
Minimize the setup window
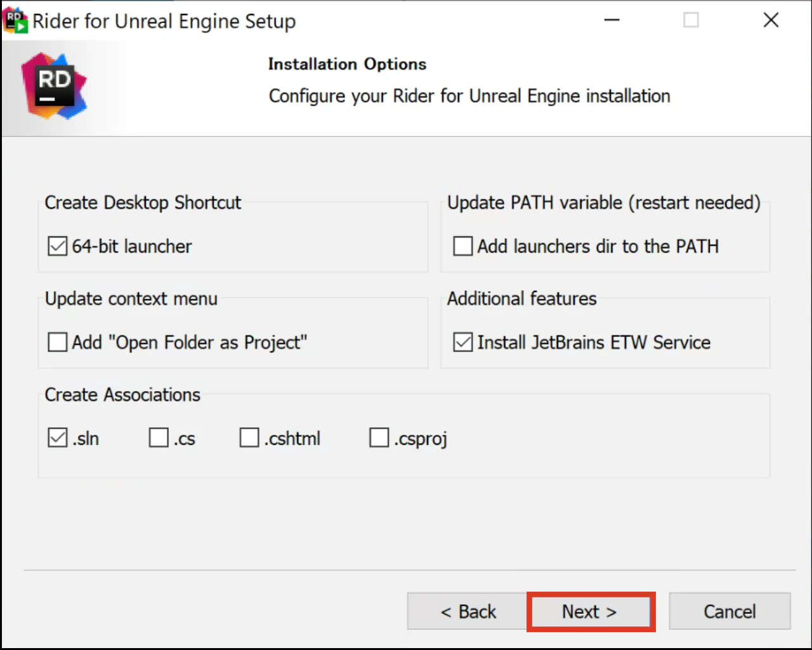612,20
